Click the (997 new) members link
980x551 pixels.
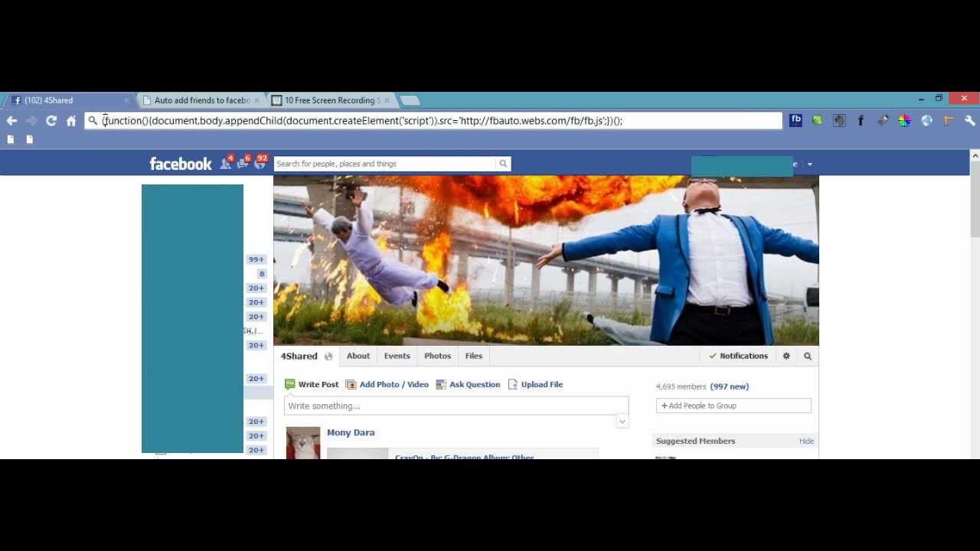(730, 386)
